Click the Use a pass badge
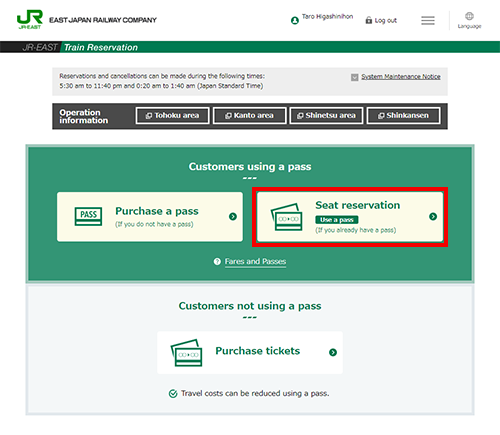This screenshot has height=435, width=500. point(337,220)
